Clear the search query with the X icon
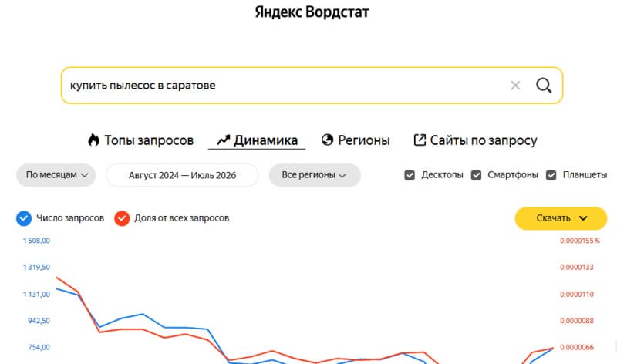The height and width of the screenshot is (364, 617). 515,86
